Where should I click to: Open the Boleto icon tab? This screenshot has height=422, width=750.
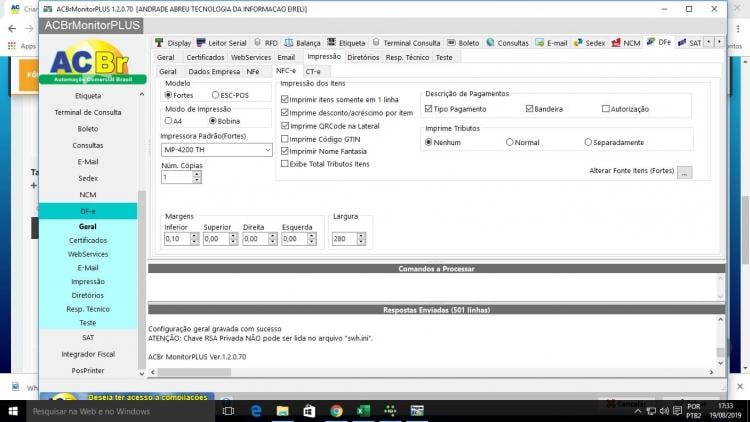(x=451, y=43)
